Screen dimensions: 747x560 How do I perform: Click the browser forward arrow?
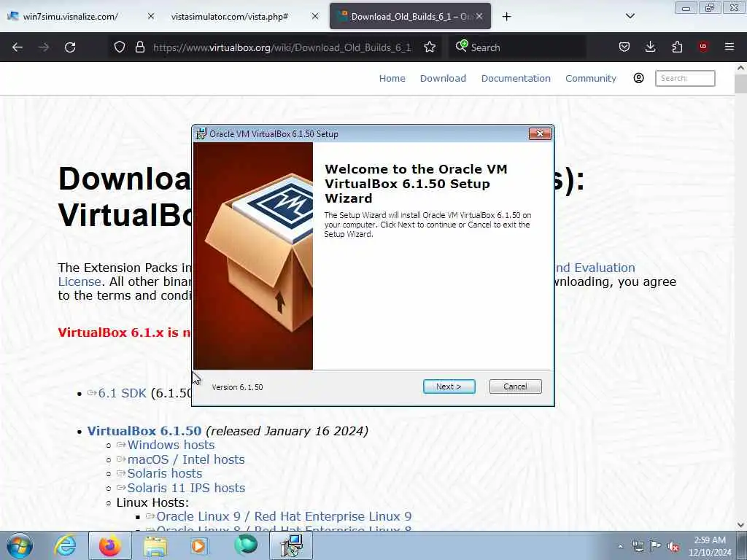[44, 47]
